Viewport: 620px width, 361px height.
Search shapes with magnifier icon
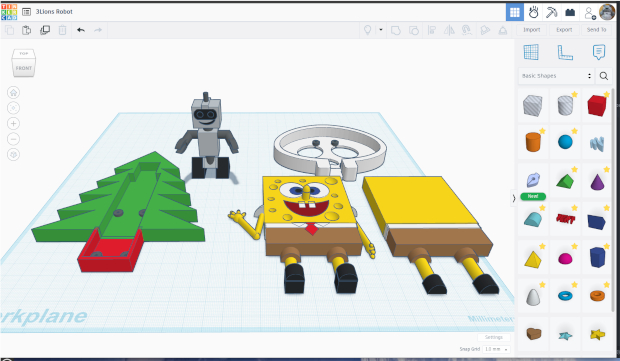(604, 76)
